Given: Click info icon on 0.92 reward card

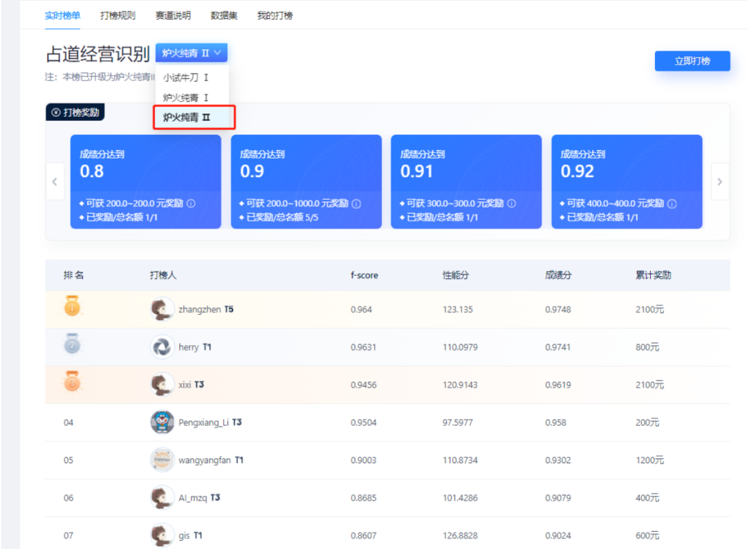Looking at the screenshot, I should pyautogui.click(x=672, y=204).
